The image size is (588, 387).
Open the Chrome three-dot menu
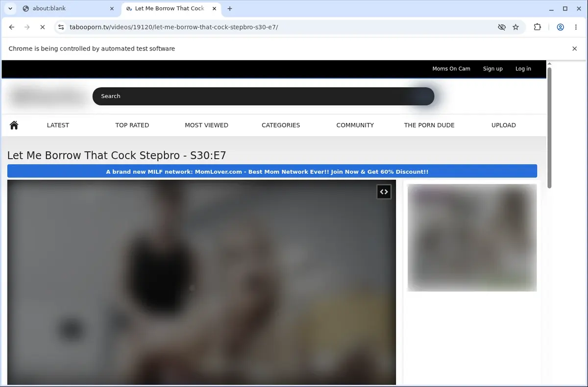coord(576,27)
